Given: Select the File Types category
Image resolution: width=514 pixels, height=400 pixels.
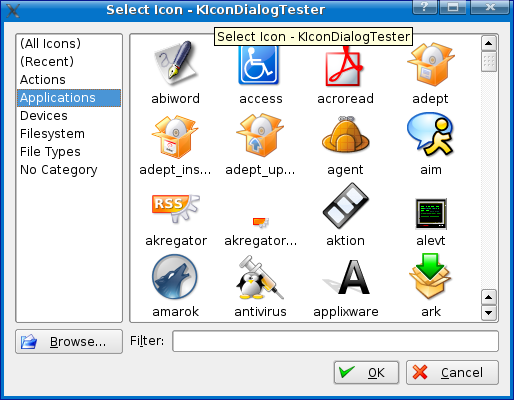Looking at the screenshot, I should pyautogui.click(x=69, y=151).
